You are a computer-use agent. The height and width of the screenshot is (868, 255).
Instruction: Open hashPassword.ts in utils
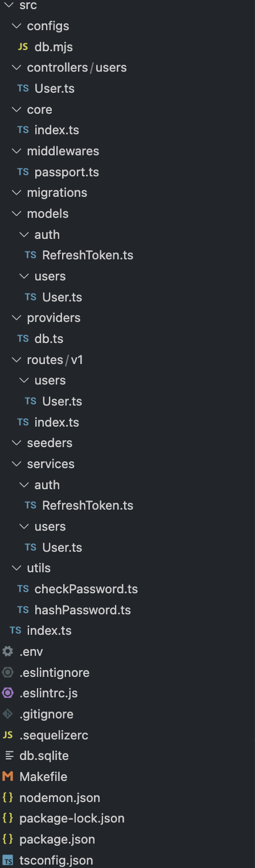(x=83, y=610)
